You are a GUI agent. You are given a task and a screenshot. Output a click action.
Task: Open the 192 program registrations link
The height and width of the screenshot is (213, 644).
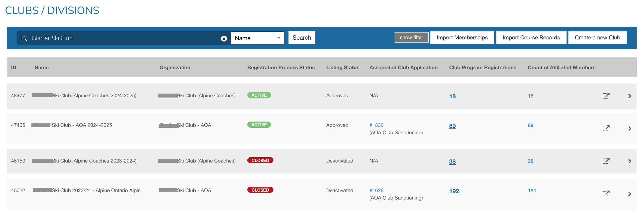454,191
